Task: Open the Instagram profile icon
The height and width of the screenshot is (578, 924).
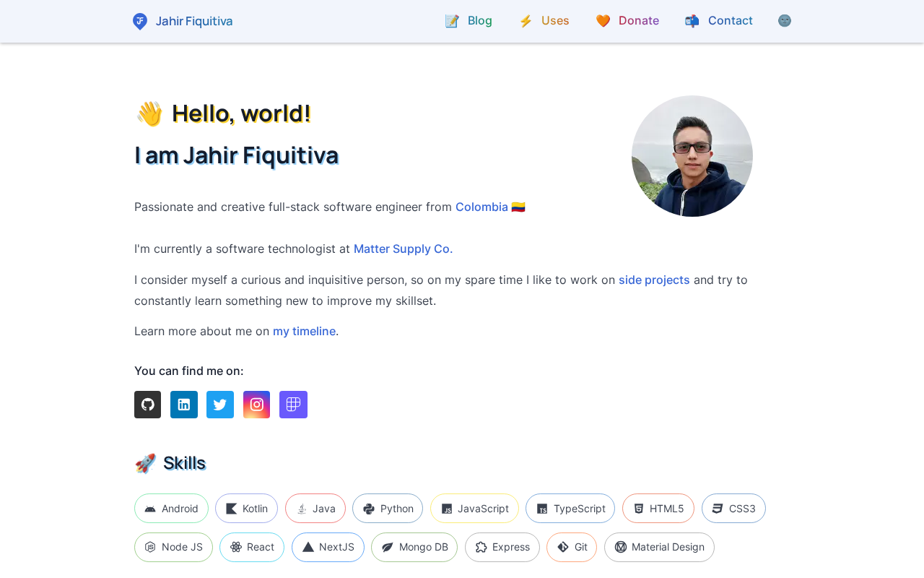Action: point(256,405)
